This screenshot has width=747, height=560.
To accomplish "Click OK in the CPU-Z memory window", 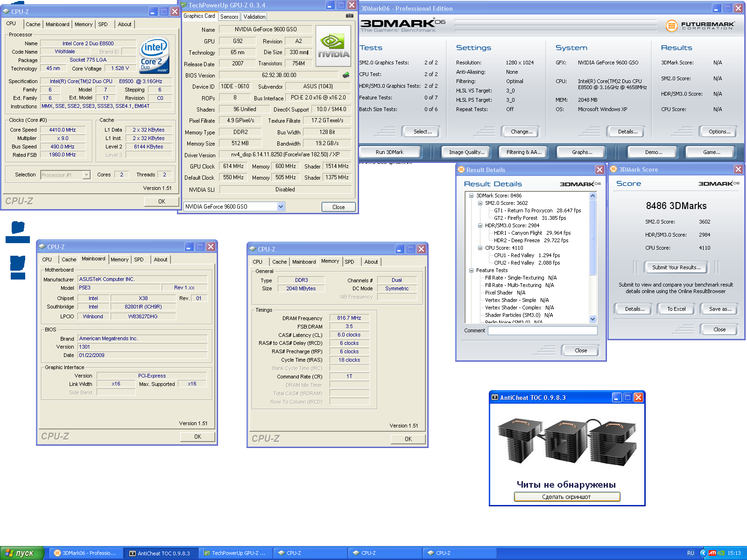I will pyautogui.click(x=408, y=439).
